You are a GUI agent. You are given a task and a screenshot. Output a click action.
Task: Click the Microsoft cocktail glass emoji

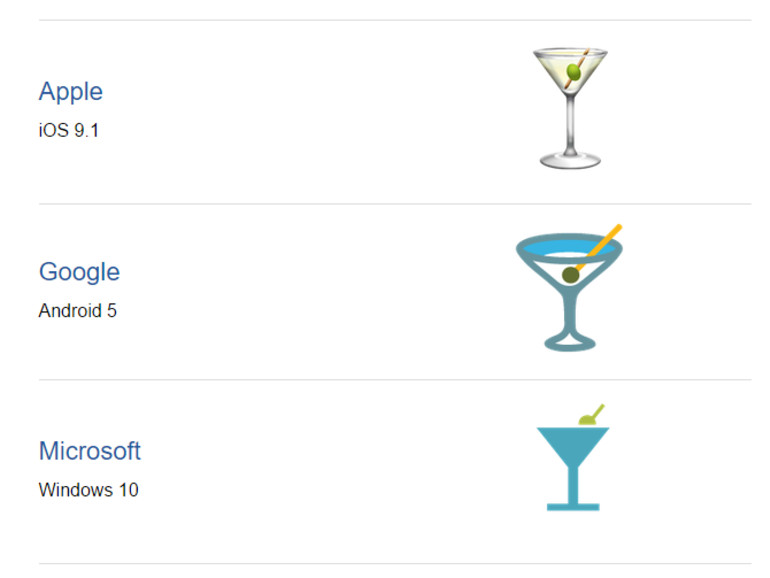573,457
